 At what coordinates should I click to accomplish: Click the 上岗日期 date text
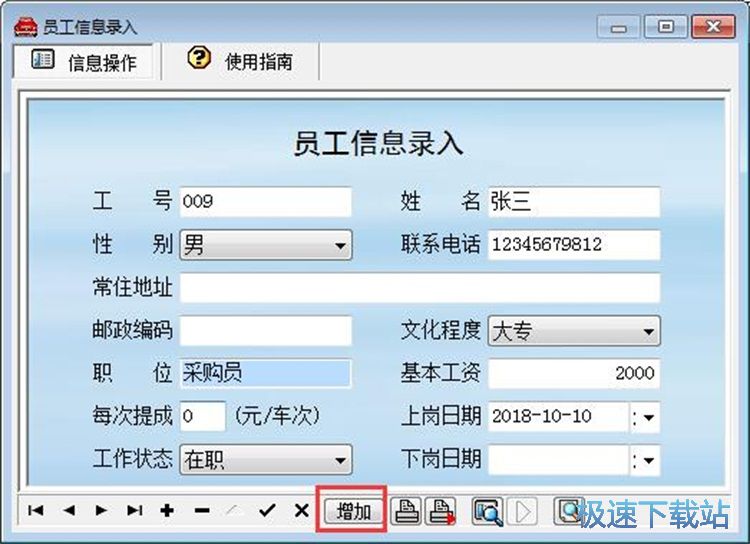coord(542,416)
